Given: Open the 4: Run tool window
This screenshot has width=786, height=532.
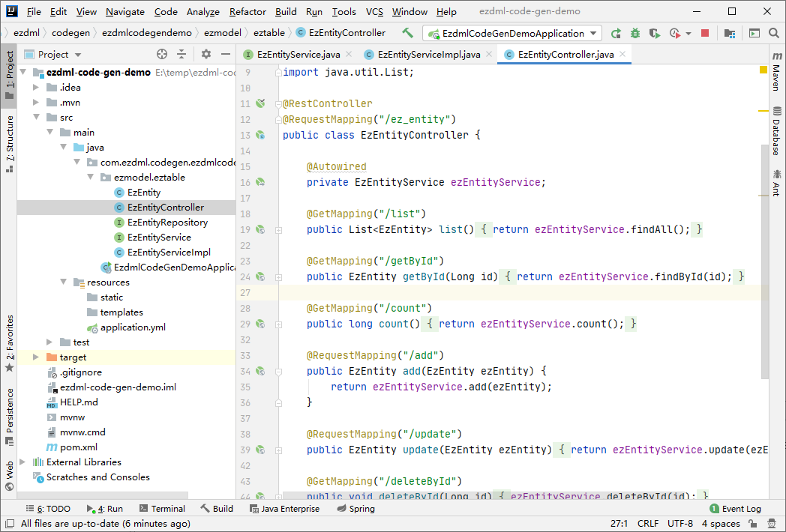Looking at the screenshot, I should click(x=105, y=509).
